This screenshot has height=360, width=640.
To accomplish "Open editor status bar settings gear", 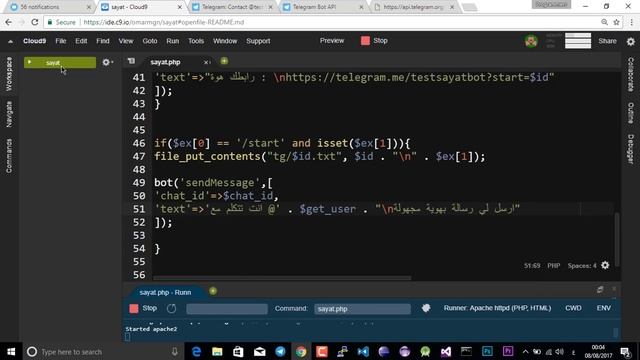I will pos(605,265).
